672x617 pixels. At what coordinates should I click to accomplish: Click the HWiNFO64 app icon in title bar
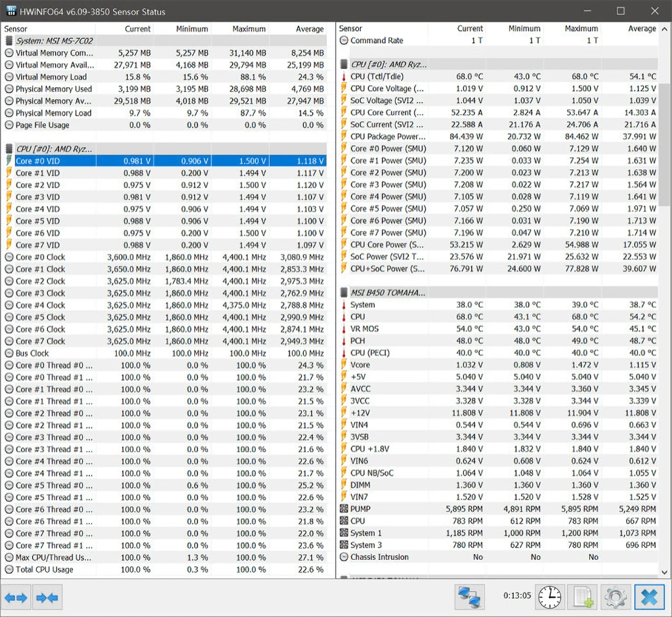(x=11, y=11)
